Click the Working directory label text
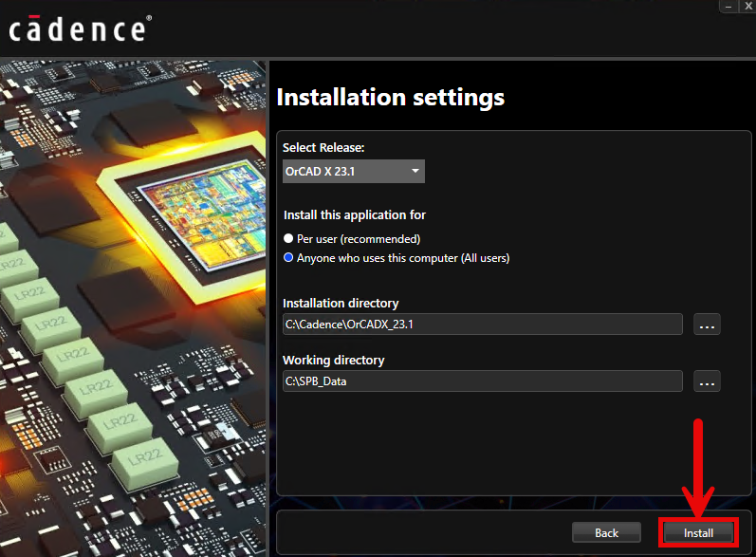The image size is (756, 557). coord(333,361)
